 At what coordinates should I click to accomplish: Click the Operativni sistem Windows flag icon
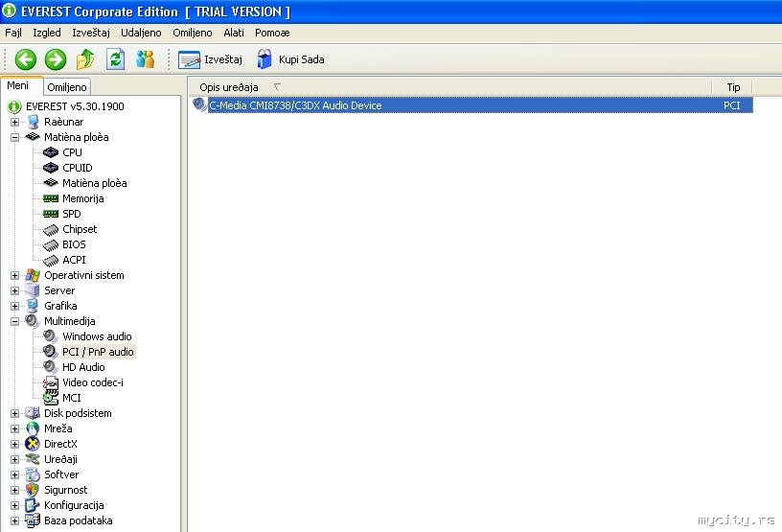33,275
